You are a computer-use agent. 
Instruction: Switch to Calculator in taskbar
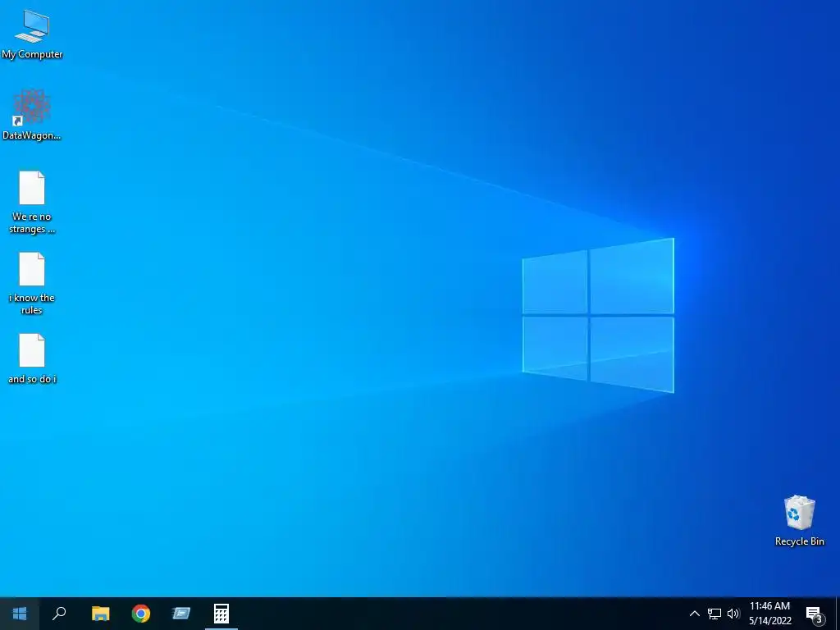[221, 614]
